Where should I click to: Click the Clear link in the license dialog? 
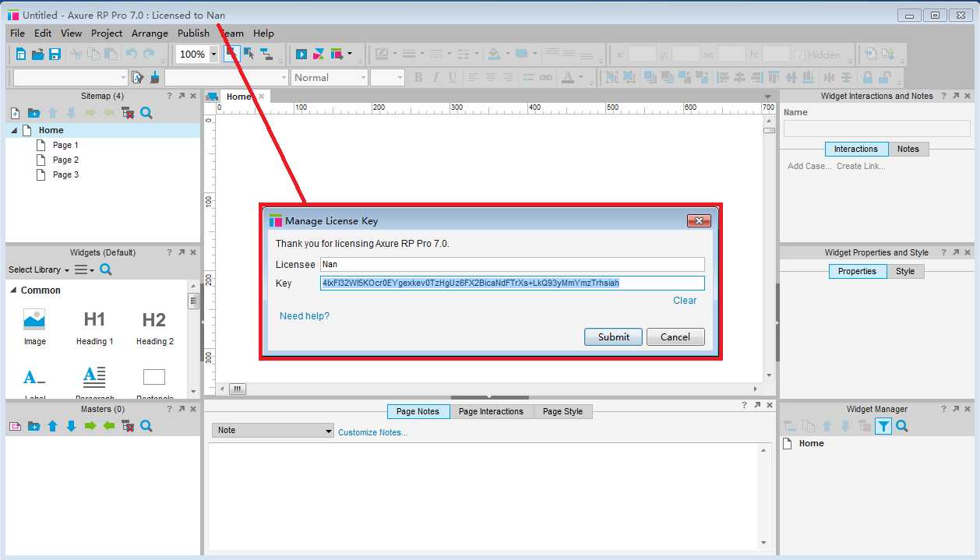(x=685, y=300)
